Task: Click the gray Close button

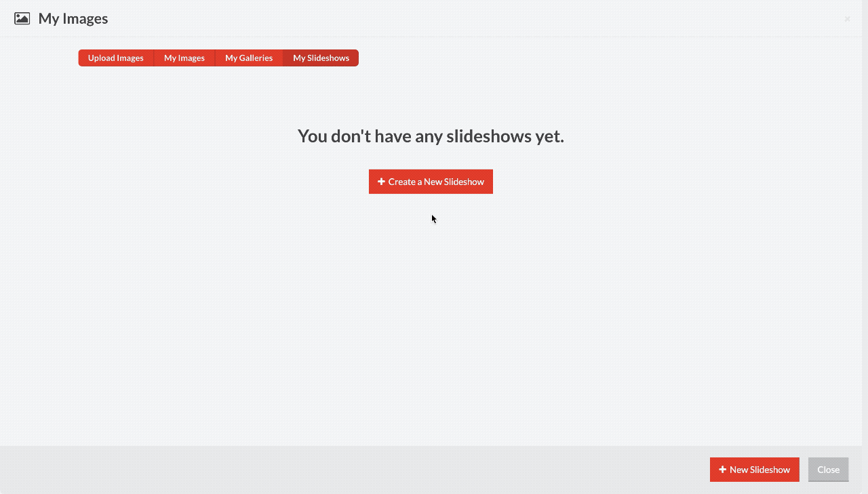Action: pyautogui.click(x=828, y=470)
